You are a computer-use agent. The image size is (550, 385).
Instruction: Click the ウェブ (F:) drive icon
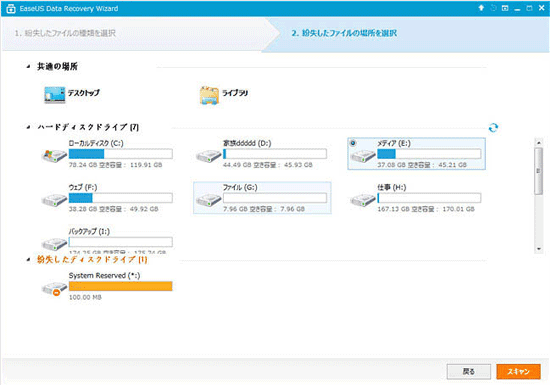tap(54, 200)
